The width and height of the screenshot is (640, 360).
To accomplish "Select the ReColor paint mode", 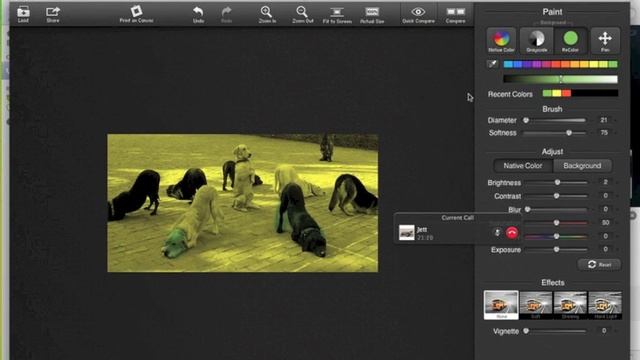I will [x=570, y=40].
